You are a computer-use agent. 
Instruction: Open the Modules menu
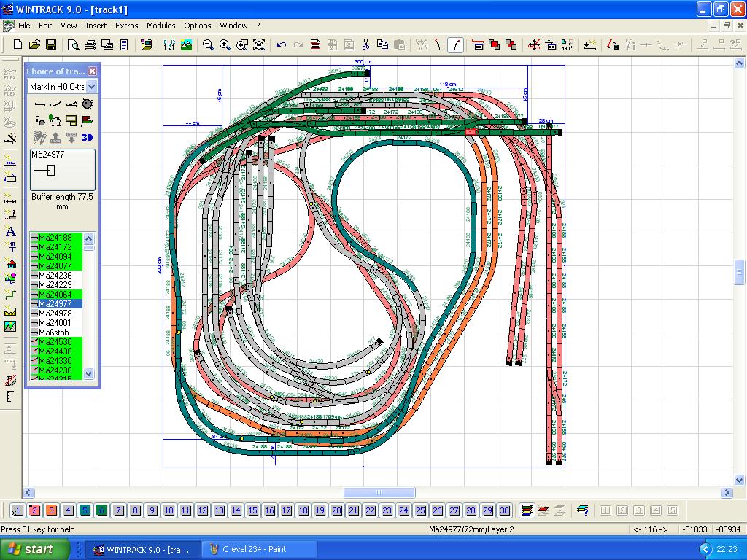(160, 26)
